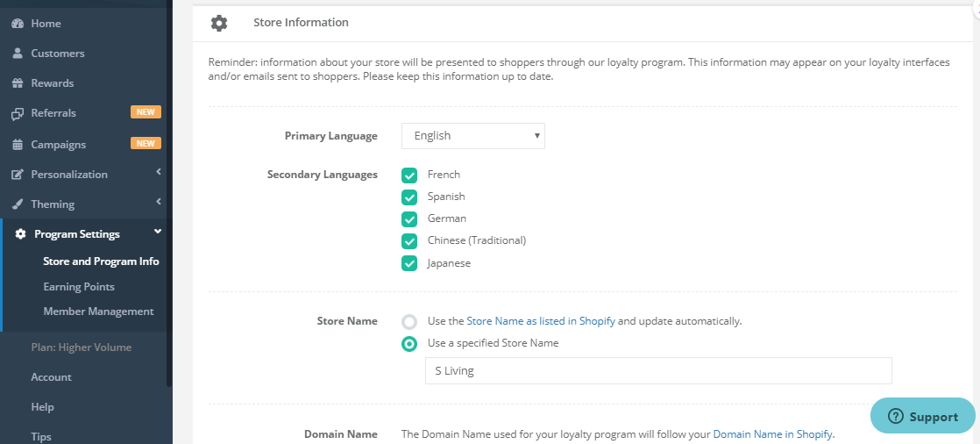Image resolution: width=980 pixels, height=444 pixels.
Task: Click the Store Name text field
Action: point(658,371)
